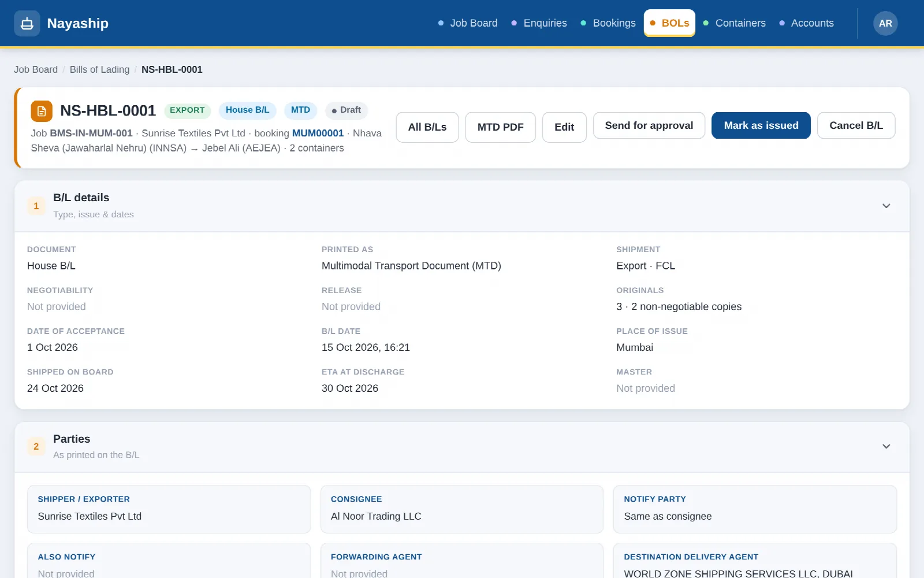This screenshot has height=578, width=924.
Task: Click the orange document icon beside NS-HBL-0001
Action: pos(42,111)
